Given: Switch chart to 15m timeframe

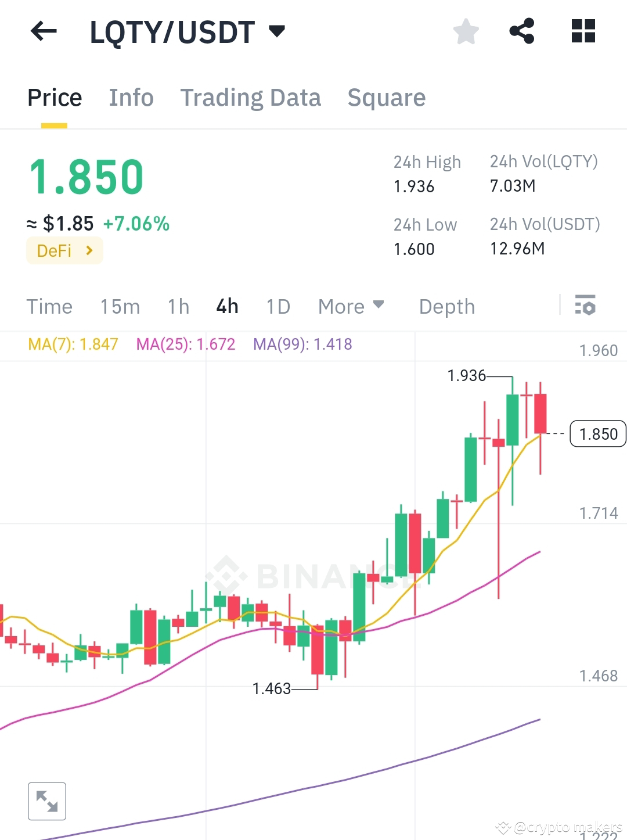Looking at the screenshot, I should click(x=120, y=306).
